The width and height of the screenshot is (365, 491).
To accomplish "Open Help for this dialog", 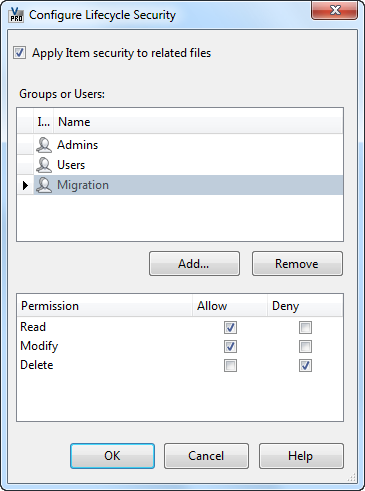I will click(x=301, y=456).
